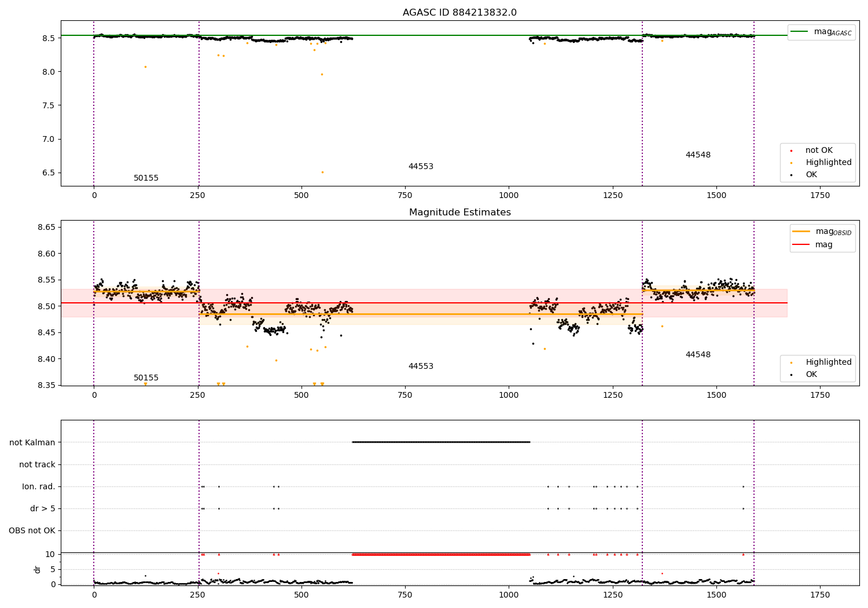Click obsid label 44548 in Magnitude Estimates panel
The height and width of the screenshot is (608, 868).
pyautogui.click(x=698, y=355)
